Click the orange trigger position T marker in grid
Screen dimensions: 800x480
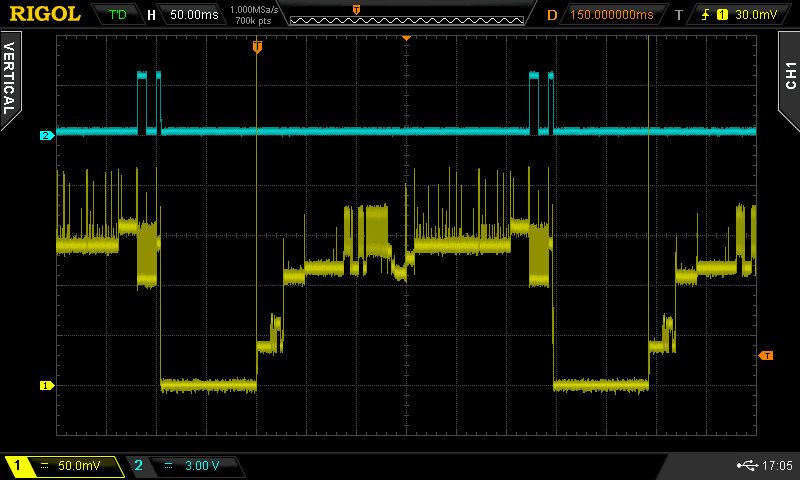pyautogui.click(x=257, y=47)
